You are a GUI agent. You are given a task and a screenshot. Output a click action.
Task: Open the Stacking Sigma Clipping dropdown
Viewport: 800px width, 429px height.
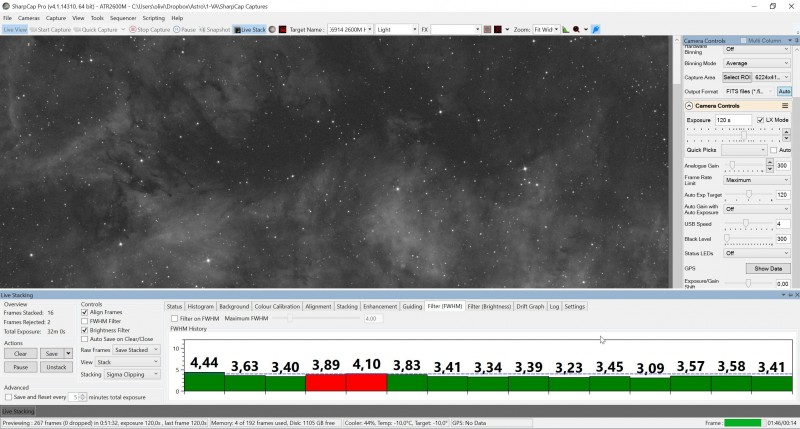132,374
